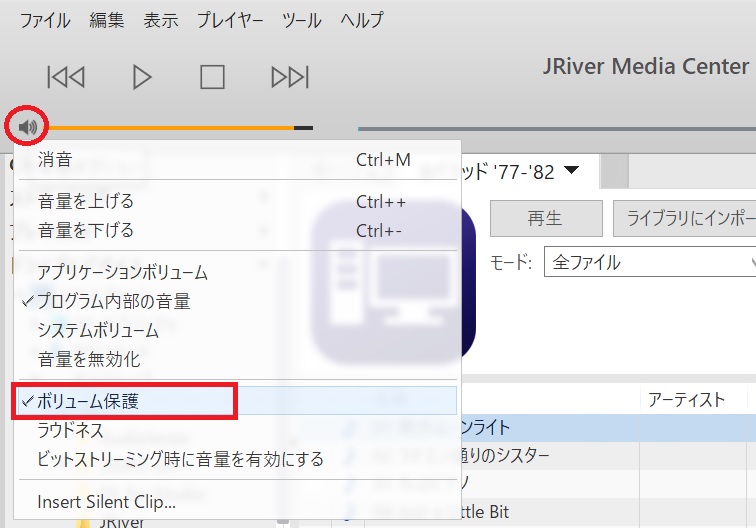756x528 pixels.
Task: Click the 再生 button
Action: [x=546, y=218]
